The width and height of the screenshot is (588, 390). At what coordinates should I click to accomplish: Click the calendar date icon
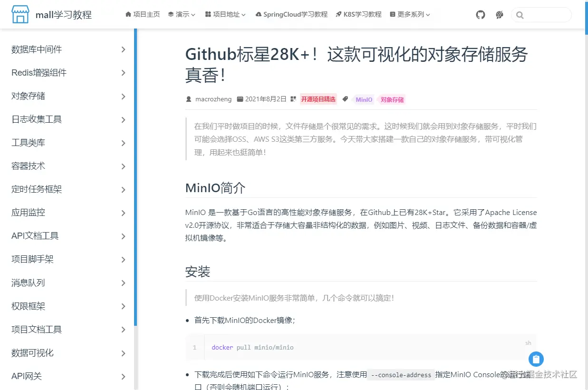click(240, 99)
